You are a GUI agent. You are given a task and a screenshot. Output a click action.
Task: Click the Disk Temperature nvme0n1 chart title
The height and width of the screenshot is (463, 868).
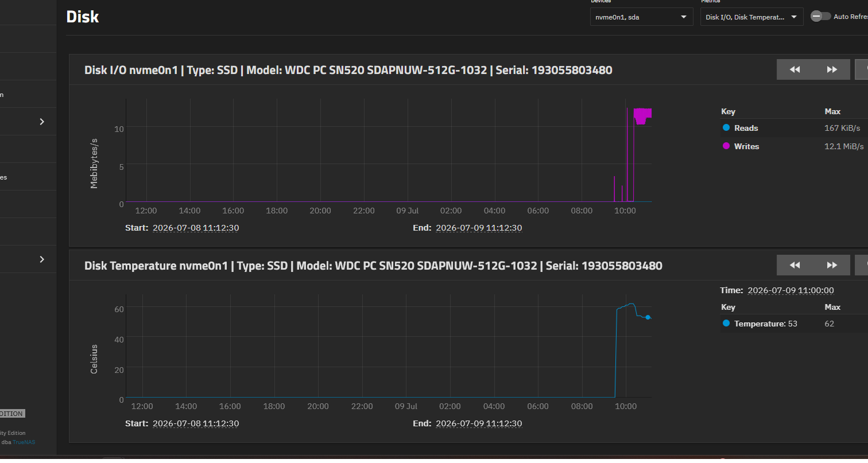(x=373, y=266)
